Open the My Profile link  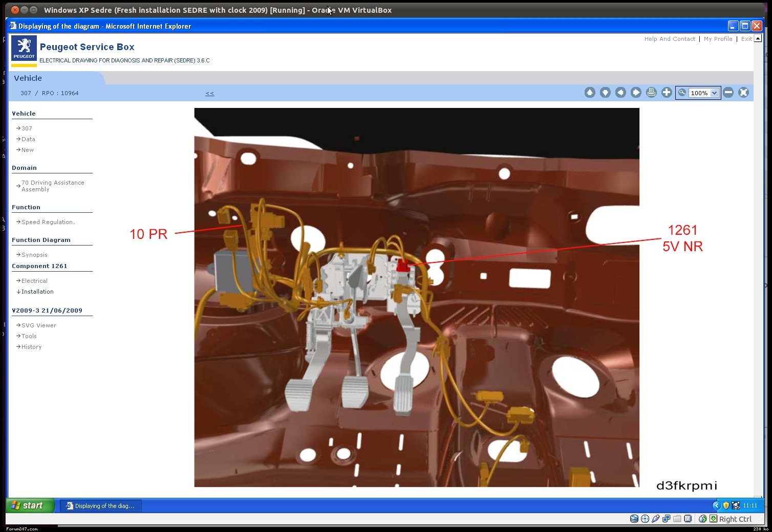(718, 39)
